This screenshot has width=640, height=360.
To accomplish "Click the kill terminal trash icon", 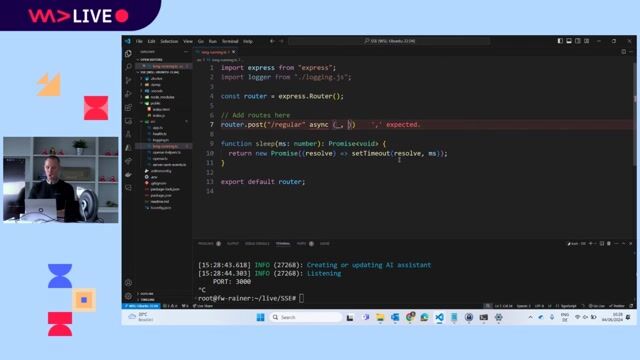I will tap(609, 244).
